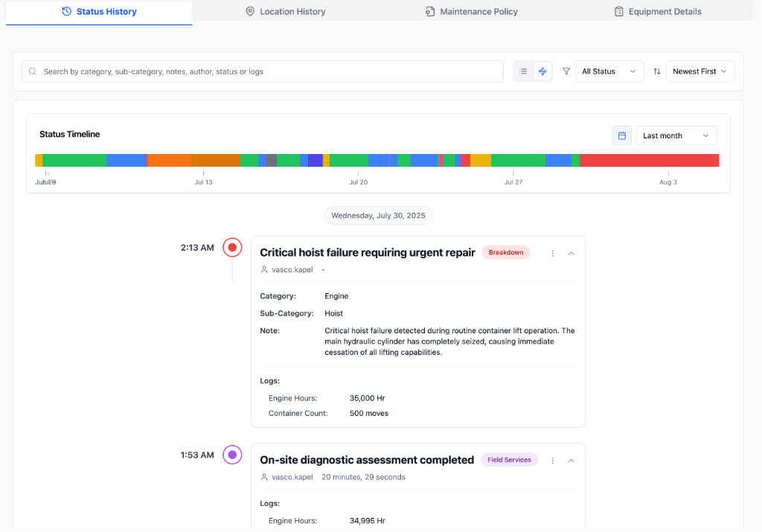This screenshot has height=532, width=762.
Task: Open the All Status filter dropdown
Action: pos(609,71)
